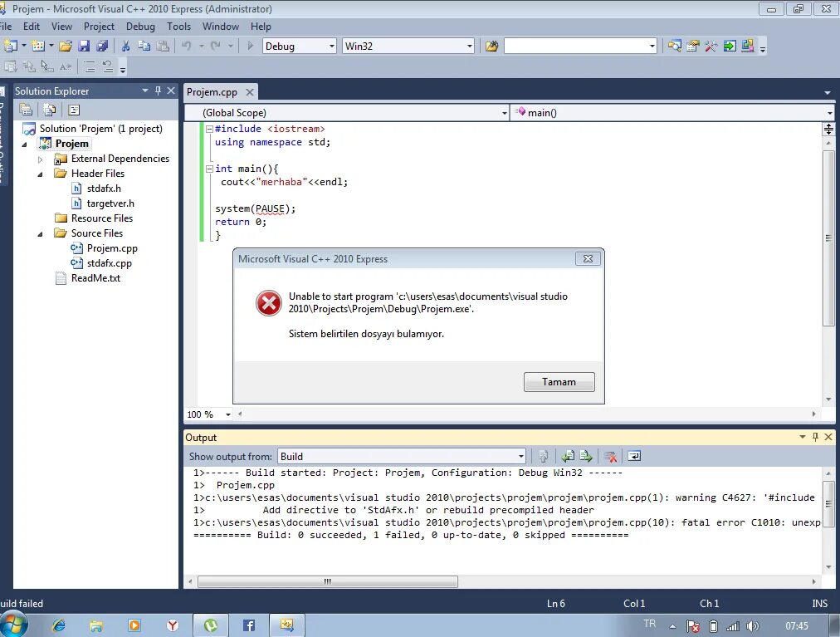The width and height of the screenshot is (840, 637).
Task: Click the Redo arrow icon
Action: click(215, 47)
